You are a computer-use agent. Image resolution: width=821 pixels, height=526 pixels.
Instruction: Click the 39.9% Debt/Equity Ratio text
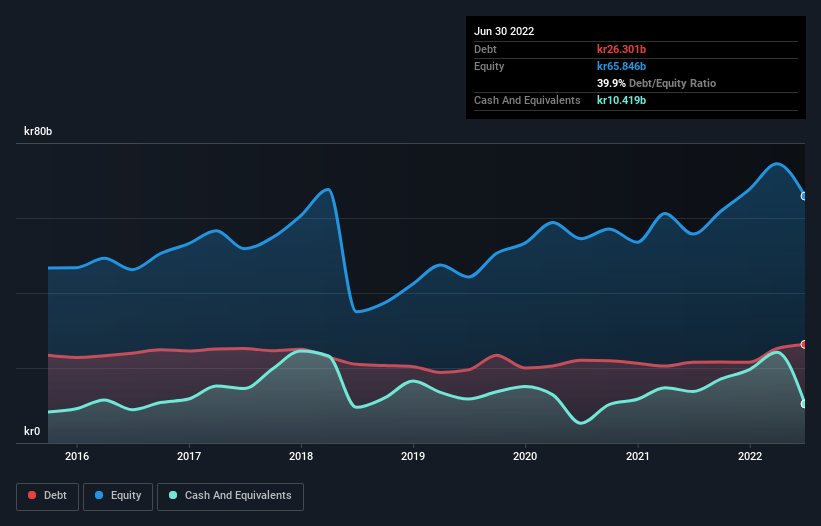pos(656,83)
